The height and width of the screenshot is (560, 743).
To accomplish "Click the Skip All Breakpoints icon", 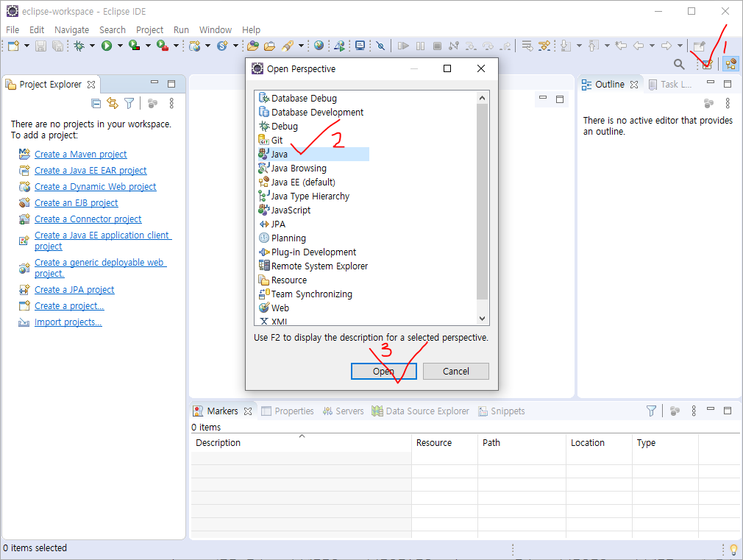I will pyautogui.click(x=380, y=46).
